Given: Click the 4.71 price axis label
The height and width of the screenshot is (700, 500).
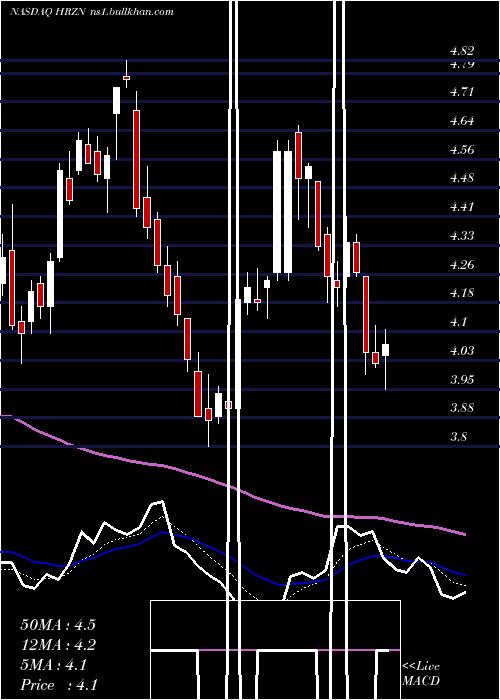Looking at the screenshot, I should pyautogui.click(x=462, y=92).
